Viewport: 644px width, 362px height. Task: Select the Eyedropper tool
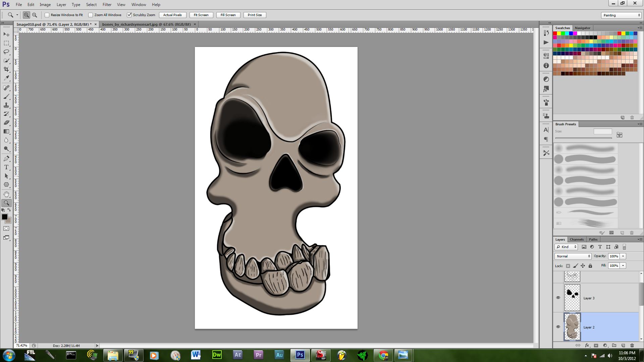point(6,78)
